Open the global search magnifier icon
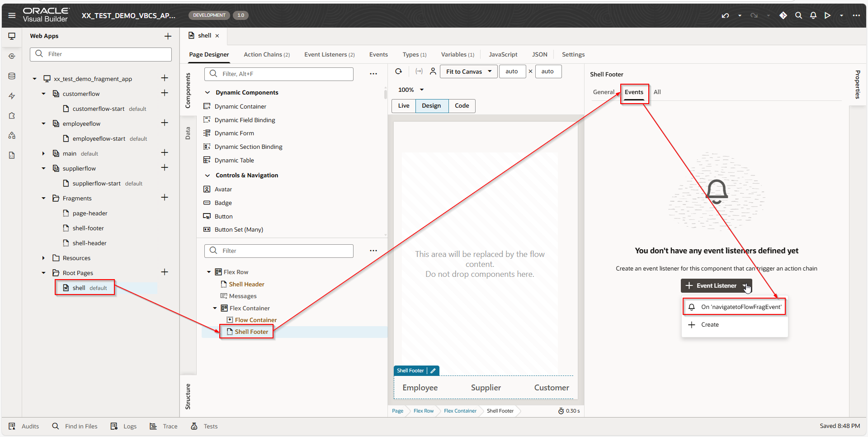Image resolution: width=868 pixels, height=437 pixels. tap(798, 15)
